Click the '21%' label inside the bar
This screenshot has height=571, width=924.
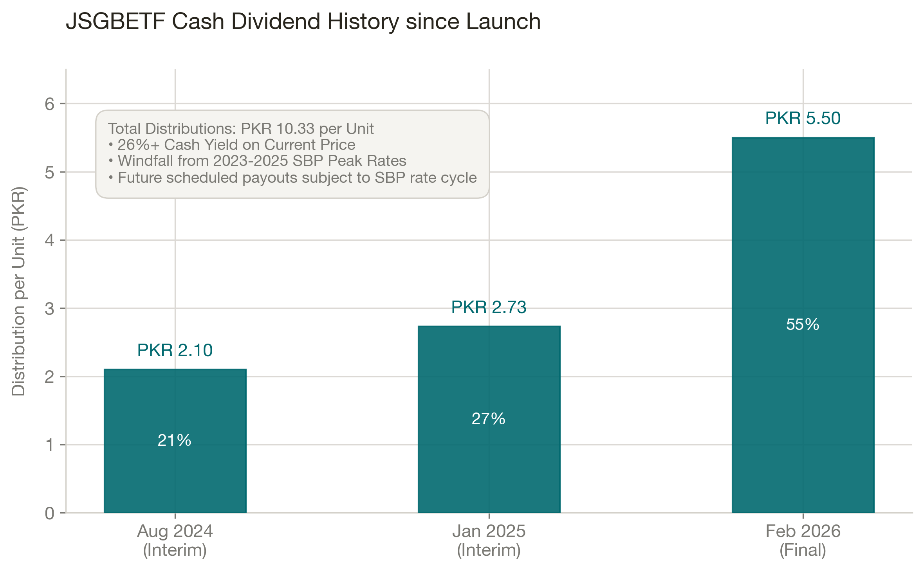175,441
